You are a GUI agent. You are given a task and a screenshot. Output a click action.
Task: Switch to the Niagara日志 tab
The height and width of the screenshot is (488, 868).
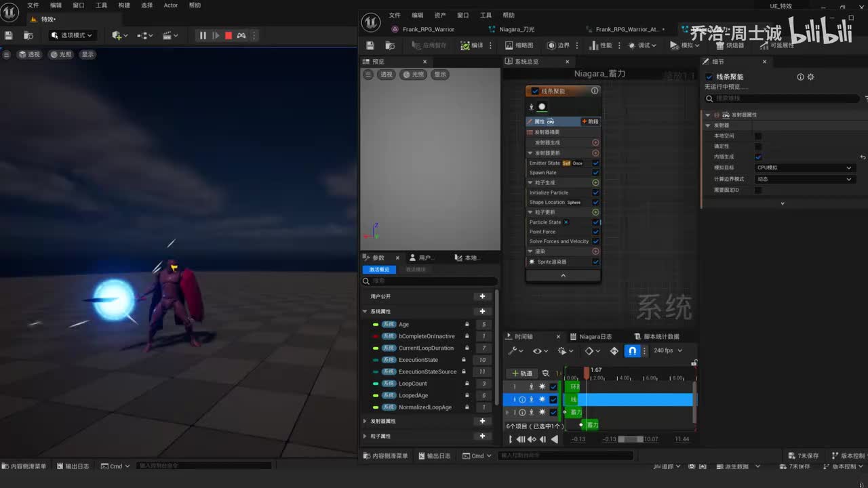(x=591, y=337)
